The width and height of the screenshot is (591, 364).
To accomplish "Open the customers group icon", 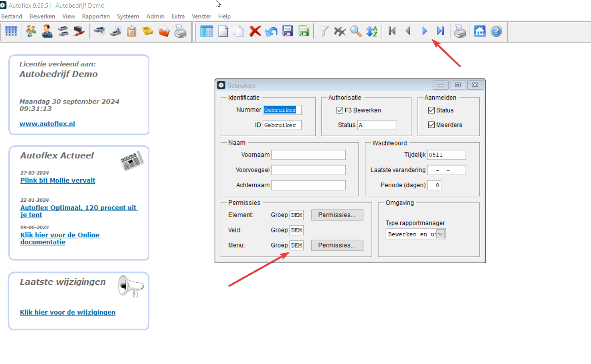I will click(31, 31).
